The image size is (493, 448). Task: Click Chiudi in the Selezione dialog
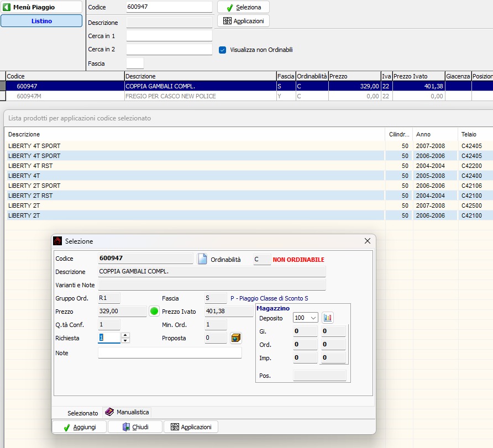coord(135,427)
